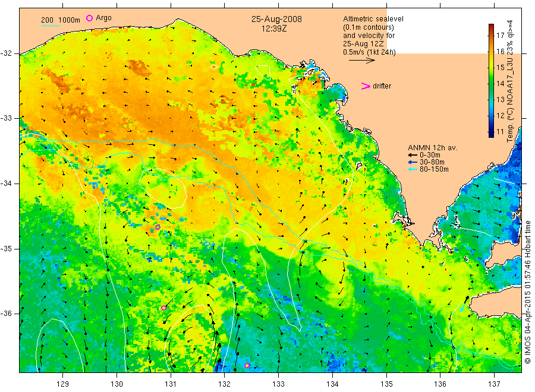This screenshot has width=535, height=392.
Task: Click the dark blue colorbar band beside 11
Action: [491, 132]
